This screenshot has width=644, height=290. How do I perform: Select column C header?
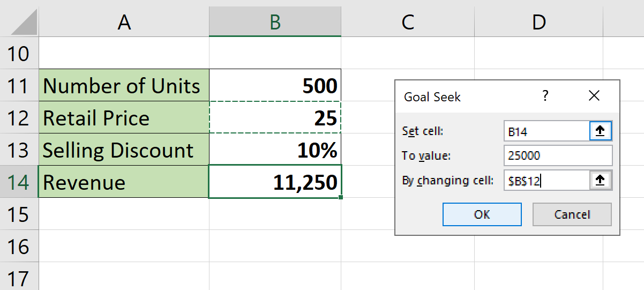(x=407, y=22)
